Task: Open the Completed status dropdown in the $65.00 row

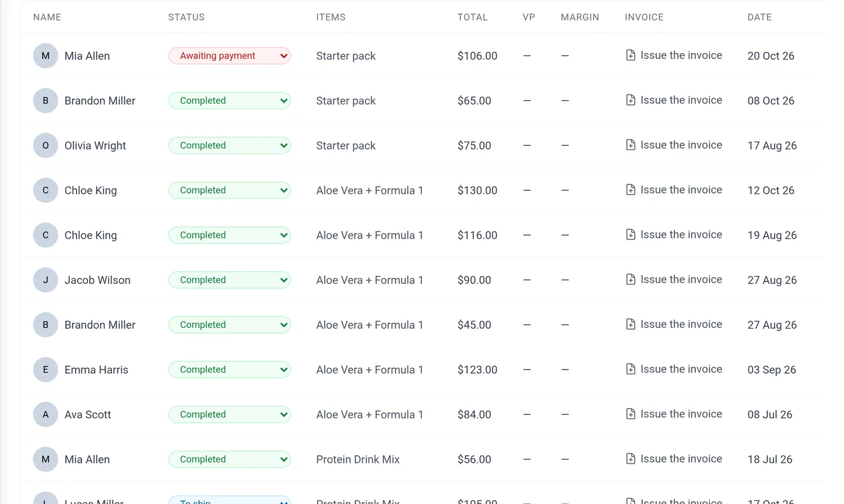Action: [230, 101]
